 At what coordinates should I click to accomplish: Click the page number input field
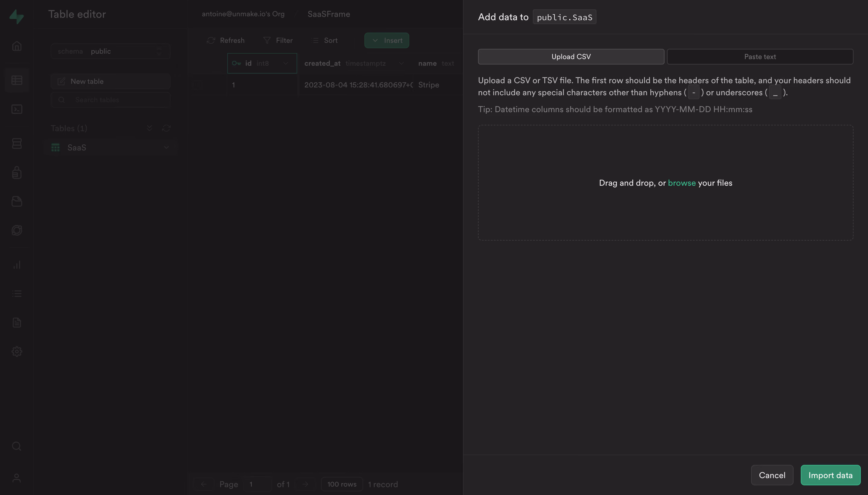pyautogui.click(x=257, y=484)
